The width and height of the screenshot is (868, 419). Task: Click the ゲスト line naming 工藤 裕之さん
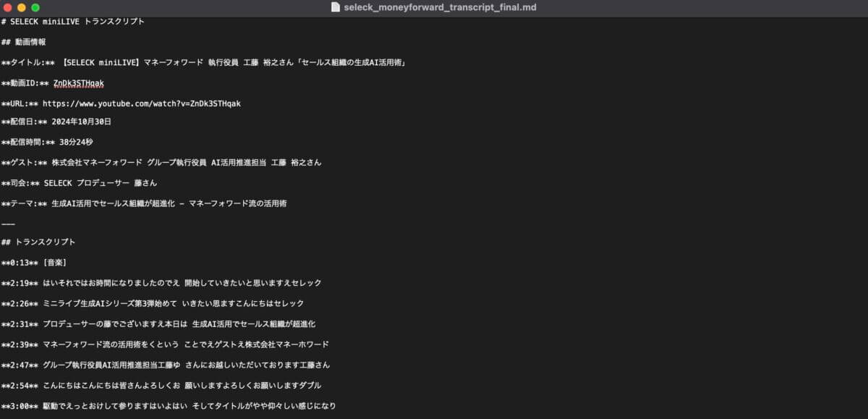[x=161, y=162]
